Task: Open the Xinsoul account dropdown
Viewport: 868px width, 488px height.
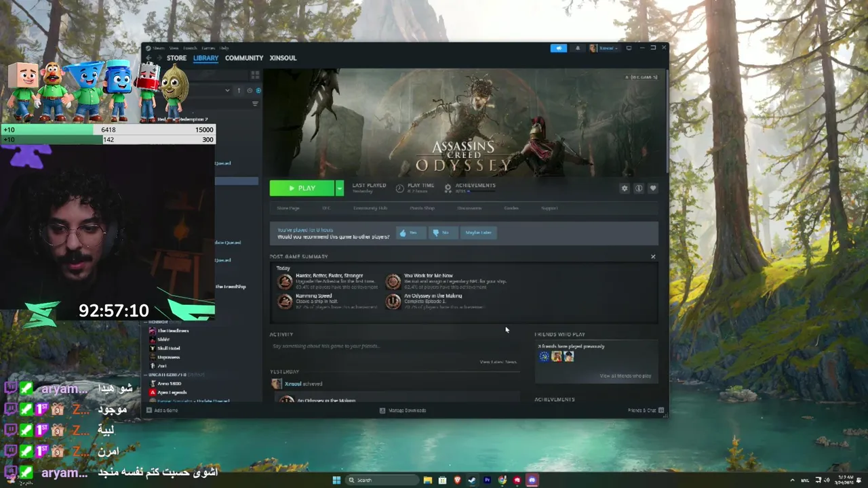Action: [604, 48]
